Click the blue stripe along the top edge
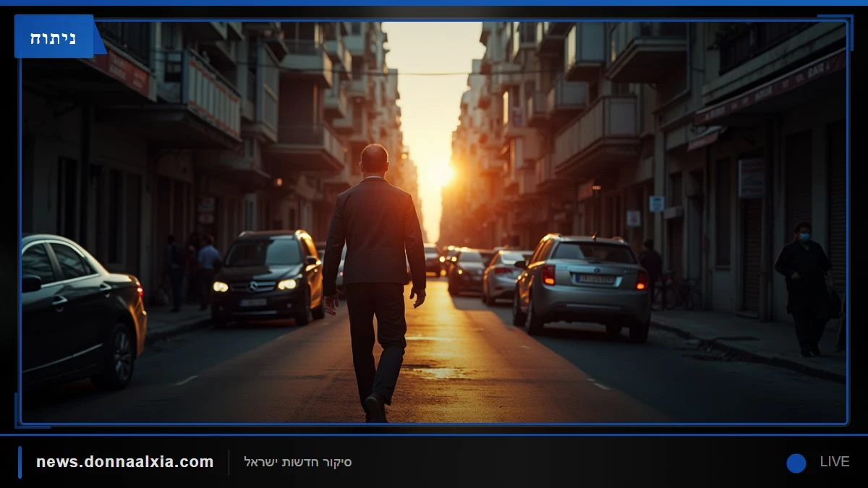The image size is (868, 488). [434, 3]
